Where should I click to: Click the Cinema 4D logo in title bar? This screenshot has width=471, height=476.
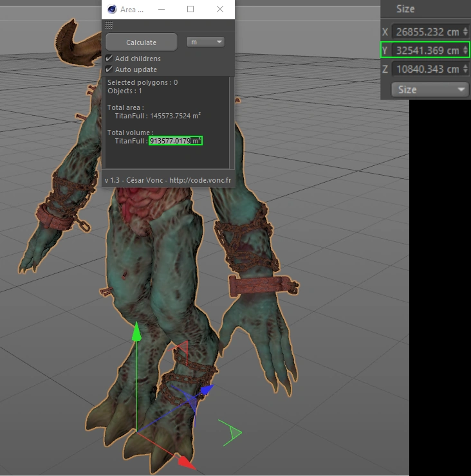point(113,10)
